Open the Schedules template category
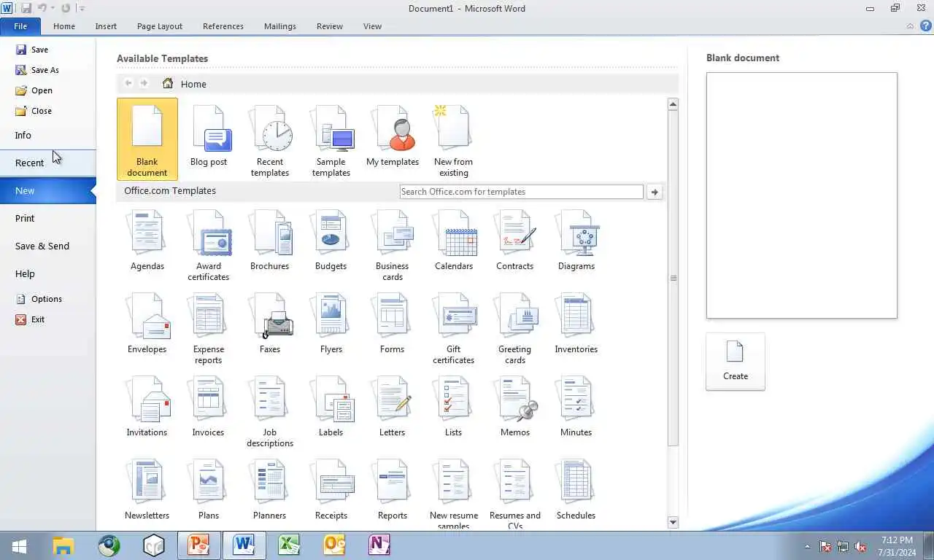The height and width of the screenshot is (560, 934). [x=576, y=490]
